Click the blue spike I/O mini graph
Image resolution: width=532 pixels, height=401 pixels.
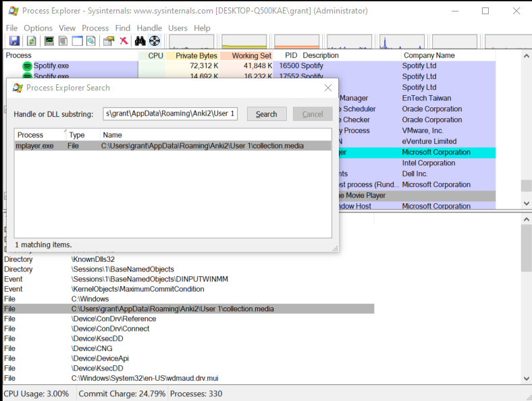coord(402,41)
